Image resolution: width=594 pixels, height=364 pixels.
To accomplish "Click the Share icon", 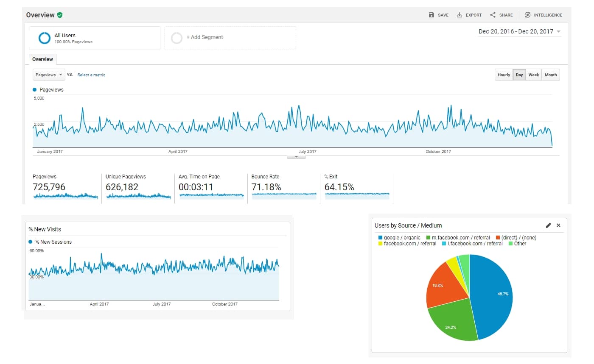I will click(493, 15).
